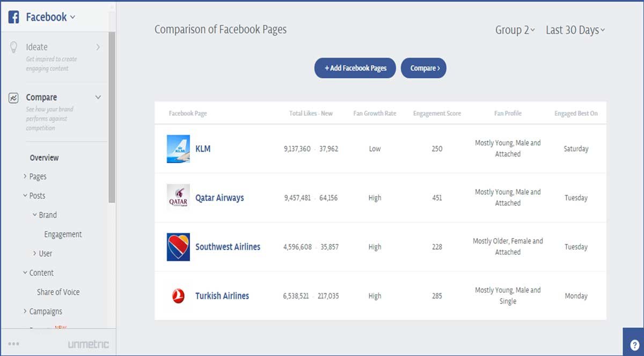Click the sidebar vertical scrollbar
Image resolution: width=644 pixels, height=356 pixels.
(112, 117)
